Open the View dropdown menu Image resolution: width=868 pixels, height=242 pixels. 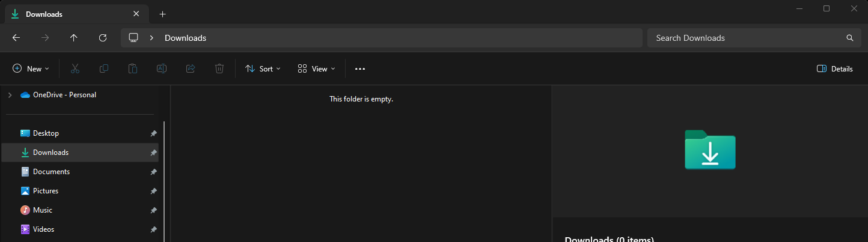pos(317,69)
